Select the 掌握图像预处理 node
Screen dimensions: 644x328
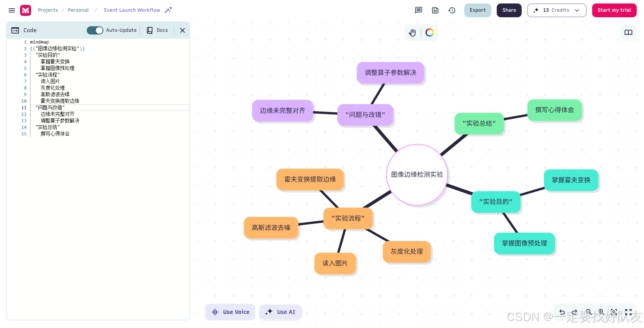[x=524, y=243]
